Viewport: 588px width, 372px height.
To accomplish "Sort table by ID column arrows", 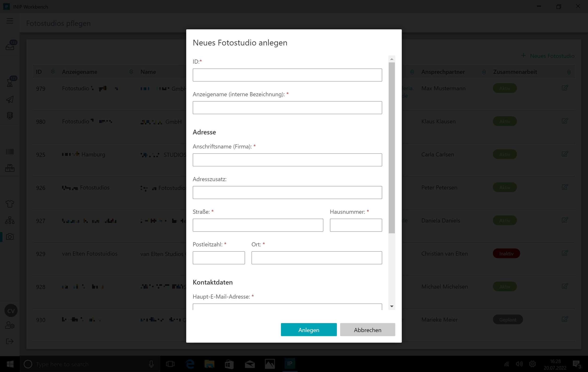I will [x=53, y=71].
